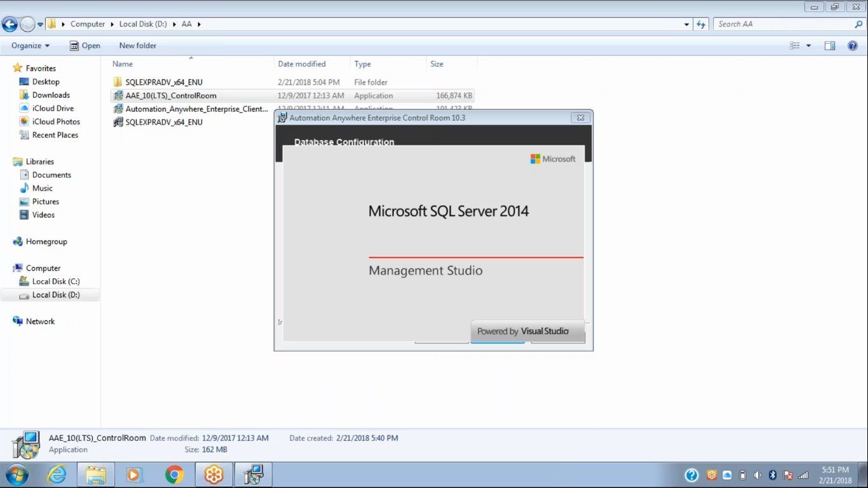The image size is (868, 488).
Task: Select the File folder type cell
Action: pos(371,82)
